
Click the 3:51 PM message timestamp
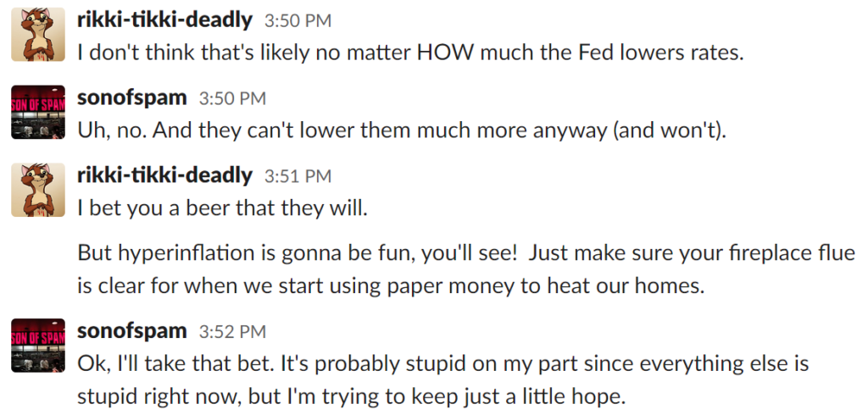(x=298, y=177)
